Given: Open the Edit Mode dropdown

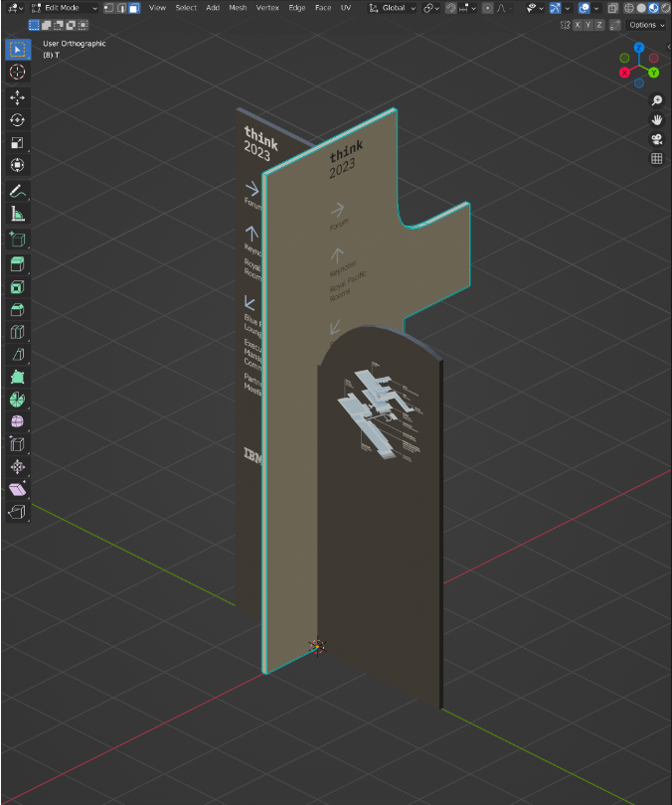Looking at the screenshot, I should coord(65,8).
